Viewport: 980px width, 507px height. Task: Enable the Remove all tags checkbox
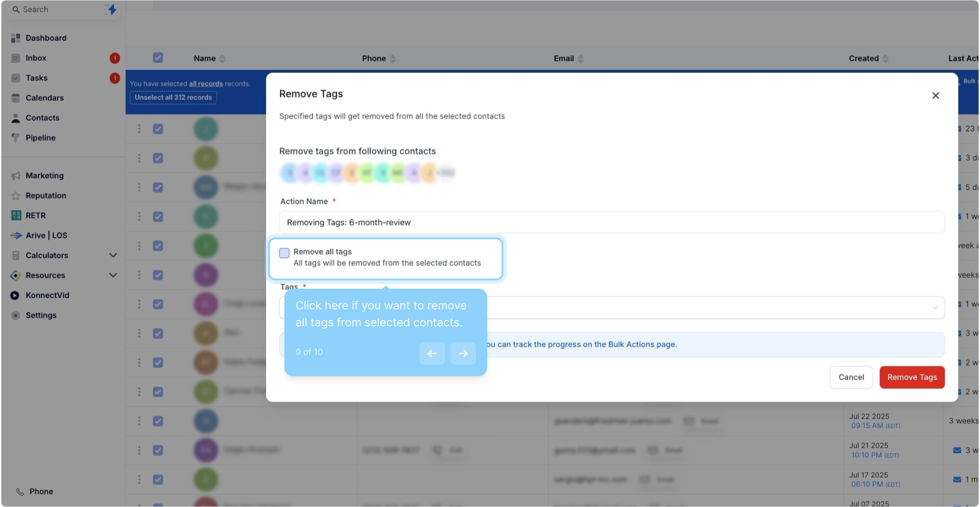coord(284,253)
